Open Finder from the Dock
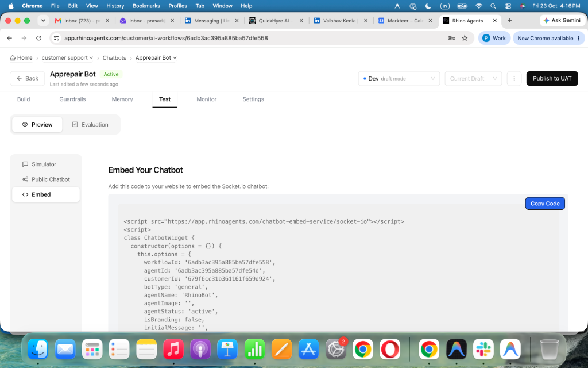The width and height of the screenshot is (588, 368). point(38,349)
